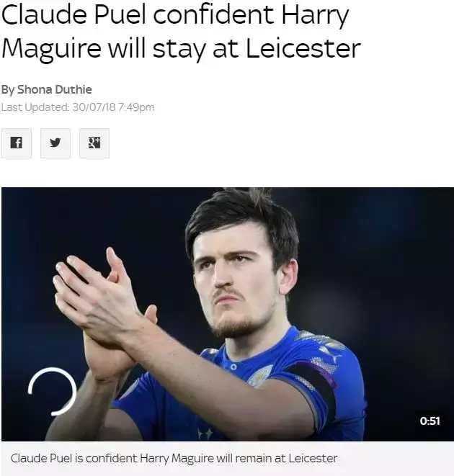The image size is (454, 476).
Task: Click the 0:51 video duration badge
Action: pos(429,421)
